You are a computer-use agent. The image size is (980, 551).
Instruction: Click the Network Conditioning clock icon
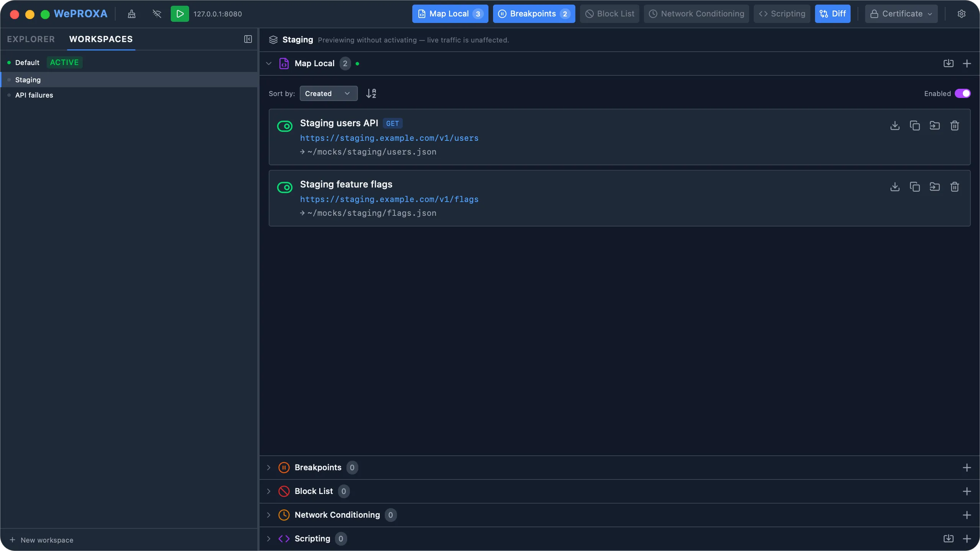(x=284, y=515)
